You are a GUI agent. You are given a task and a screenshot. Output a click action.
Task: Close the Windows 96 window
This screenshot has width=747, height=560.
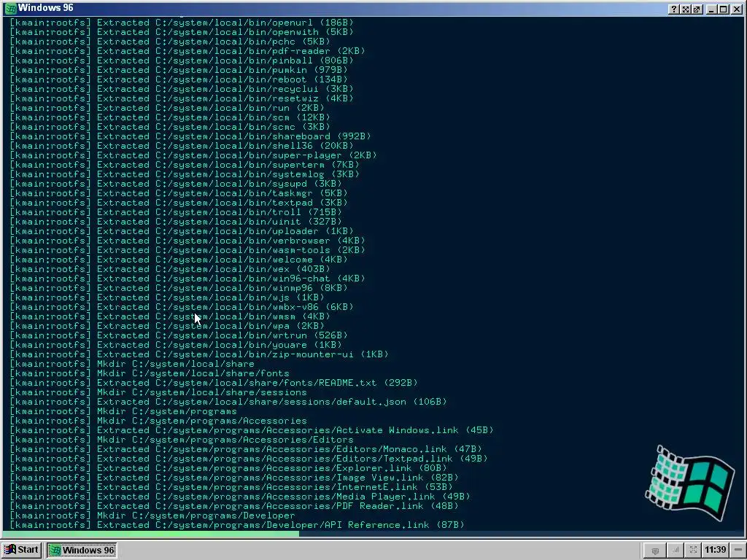(x=736, y=9)
